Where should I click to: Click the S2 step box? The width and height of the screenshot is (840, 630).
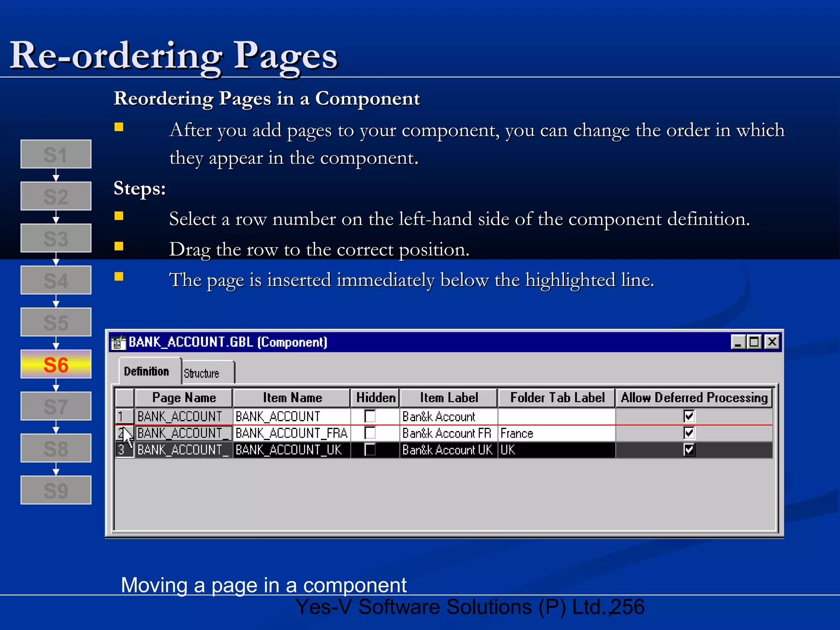coord(56,196)
